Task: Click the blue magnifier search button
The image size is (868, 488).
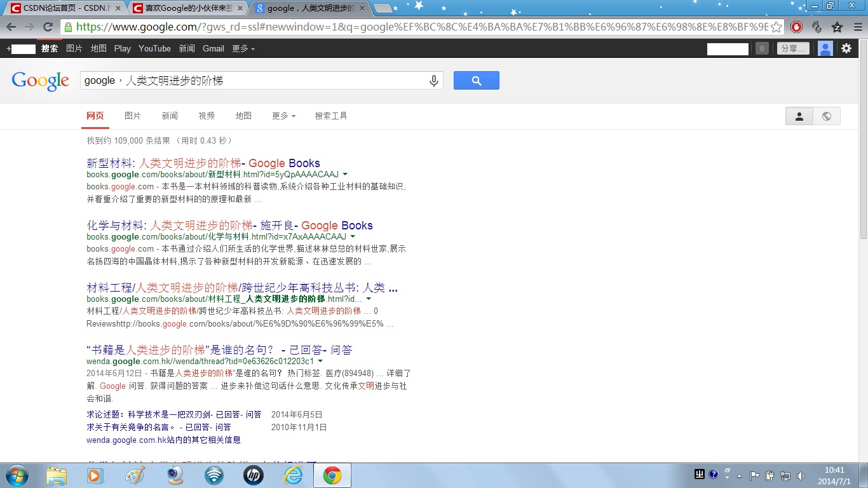Action: point(476,81)
